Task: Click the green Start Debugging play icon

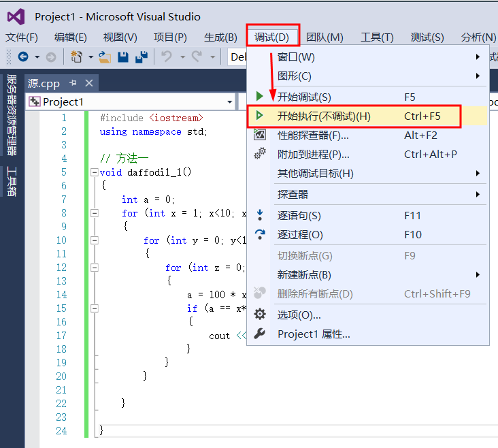Action: tap(259, 96)
